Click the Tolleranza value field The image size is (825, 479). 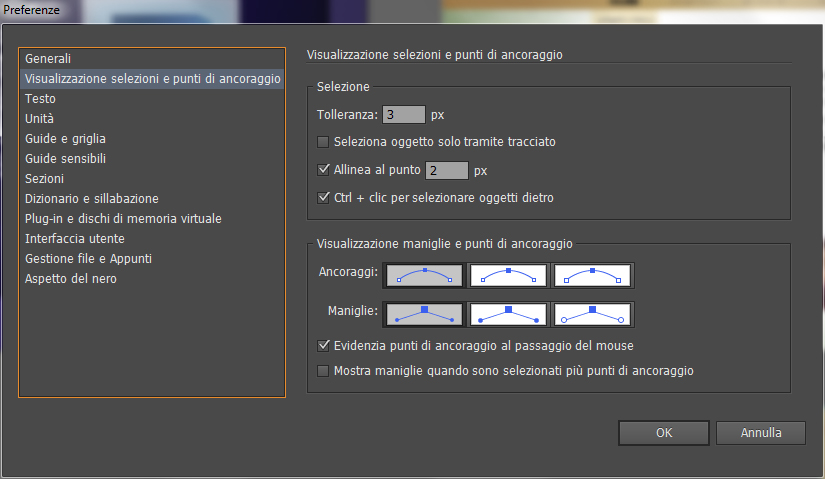point(405,115)
